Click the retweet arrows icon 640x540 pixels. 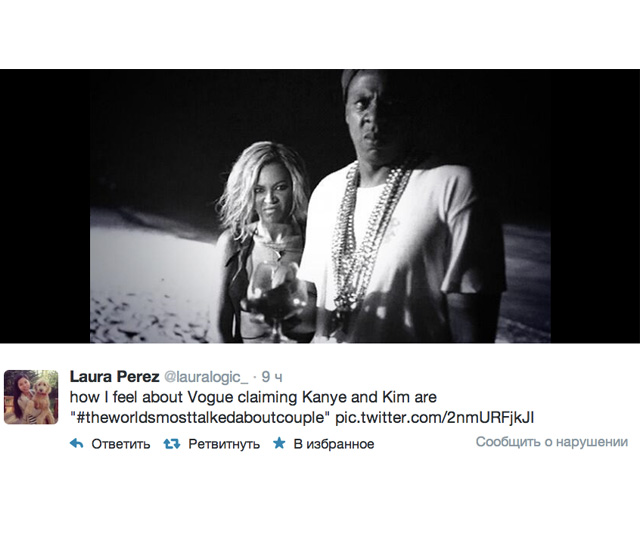pyautogui.click(x=172, y=444)
